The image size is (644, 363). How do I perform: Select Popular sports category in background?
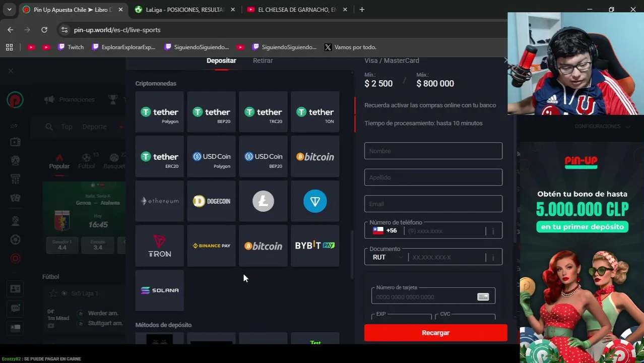click(x=59, y=162)
